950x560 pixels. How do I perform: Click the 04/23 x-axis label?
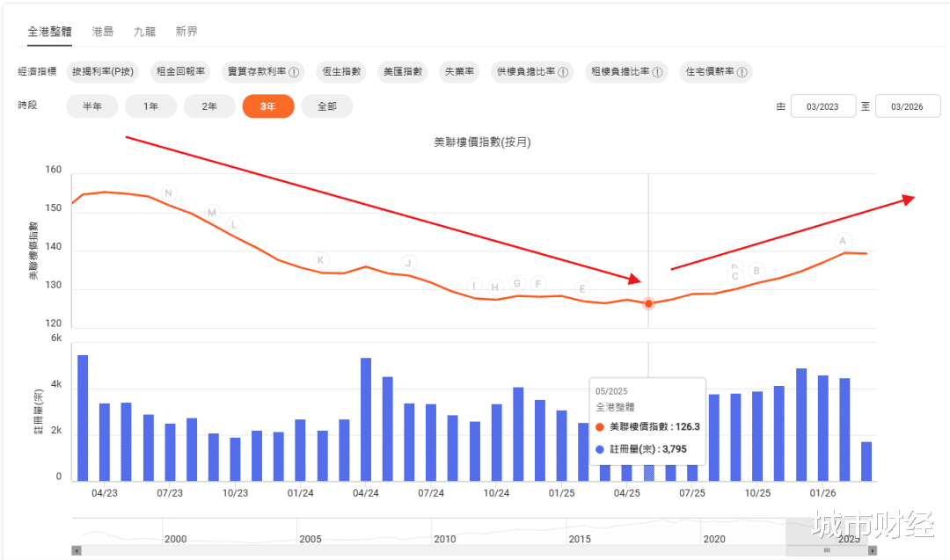[104, 493]
